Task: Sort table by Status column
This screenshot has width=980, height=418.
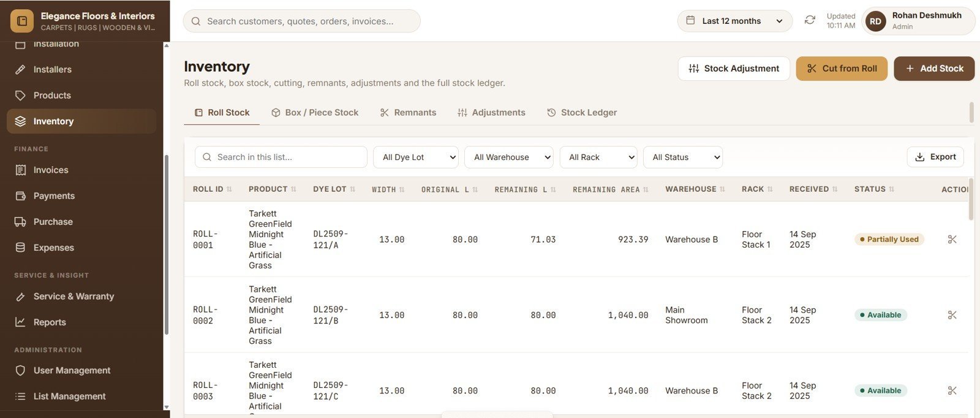Action: tap(874, 189)
